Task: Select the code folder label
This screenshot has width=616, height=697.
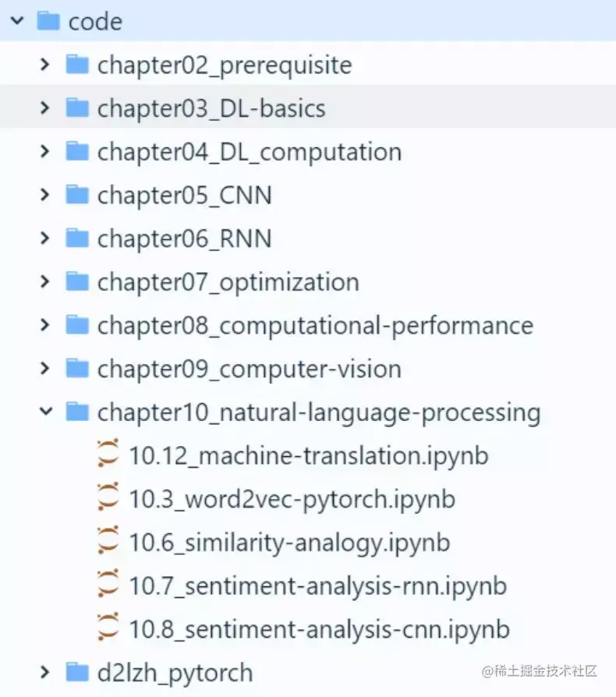Action: 95,22
